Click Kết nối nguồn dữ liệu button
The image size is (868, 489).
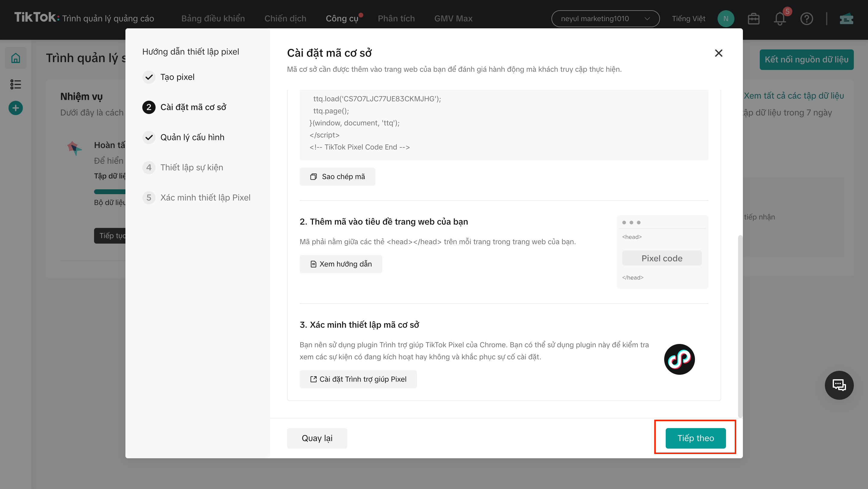pyautogui.click(x=806, y=60)
